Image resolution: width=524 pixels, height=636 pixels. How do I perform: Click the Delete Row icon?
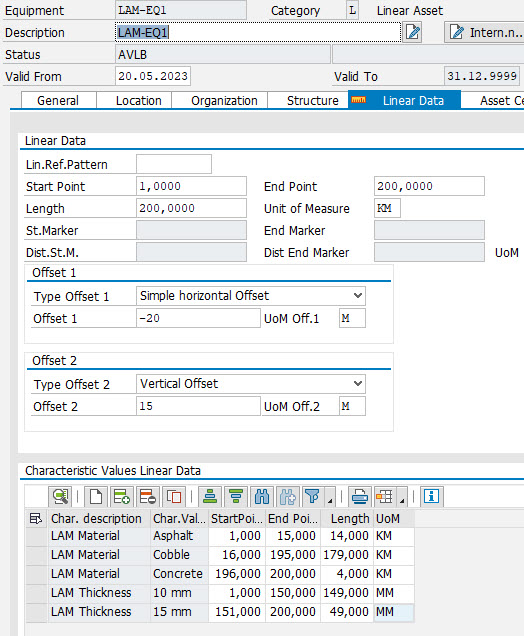coord(148,496)
